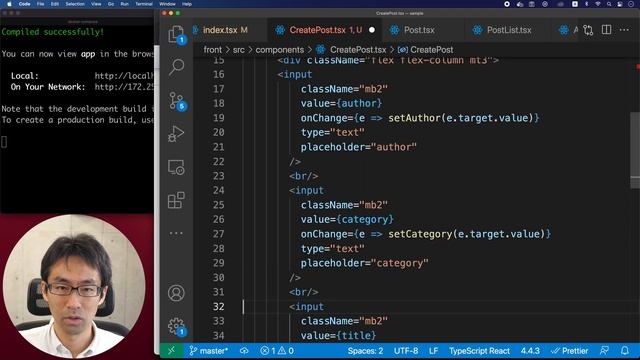Click the React file icon on Post.tsx tab
640x360 pixels.
click(x=394, y=30)
